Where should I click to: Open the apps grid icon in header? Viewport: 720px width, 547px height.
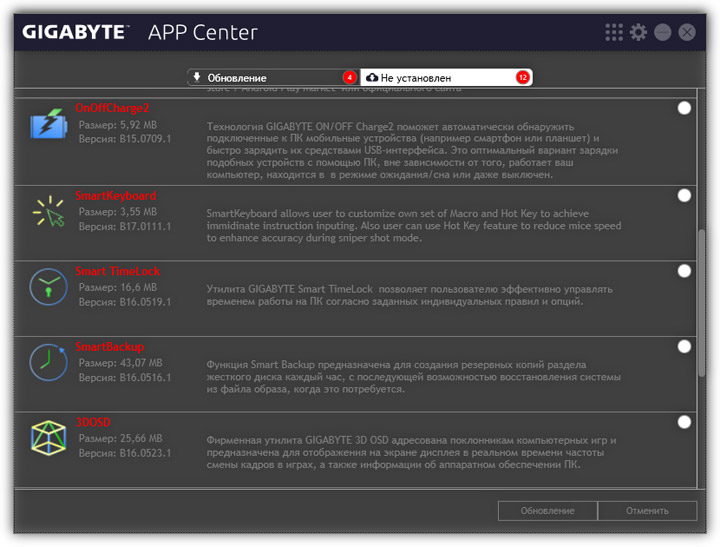point(614,33)
